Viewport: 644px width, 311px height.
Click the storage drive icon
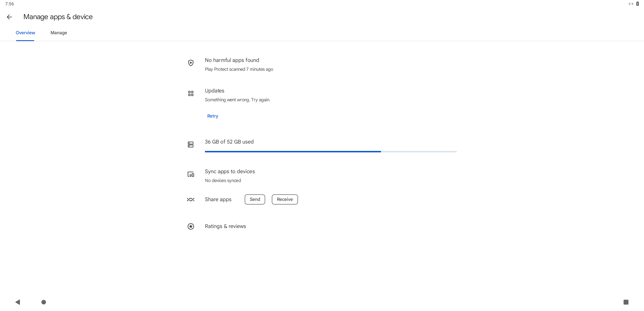191,144
